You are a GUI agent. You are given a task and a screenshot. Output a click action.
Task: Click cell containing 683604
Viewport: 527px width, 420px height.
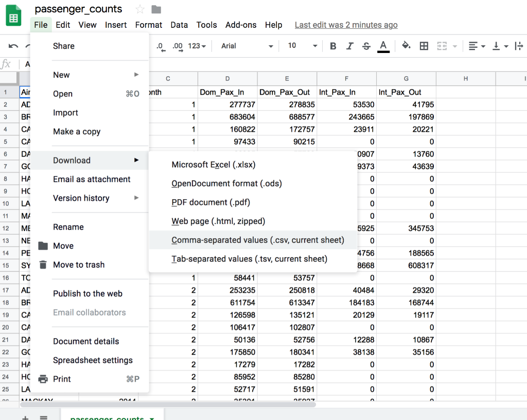click(x=227, y=117)
